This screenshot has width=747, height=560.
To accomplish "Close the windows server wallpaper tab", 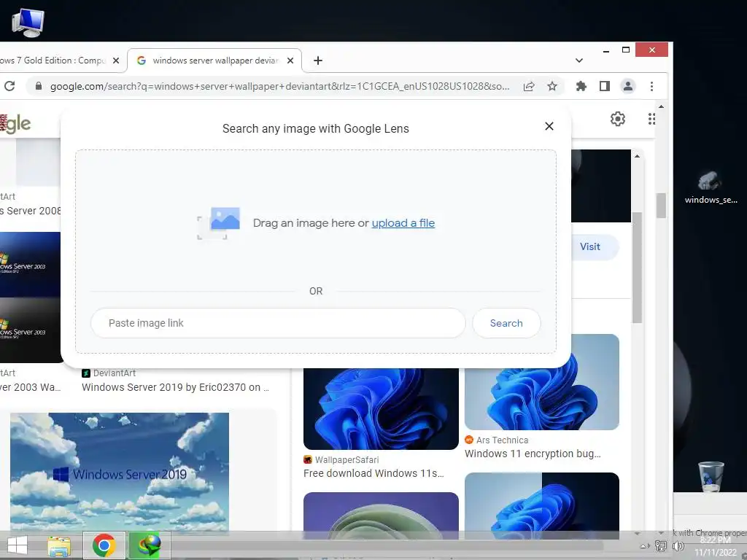I will click(290, 61).
